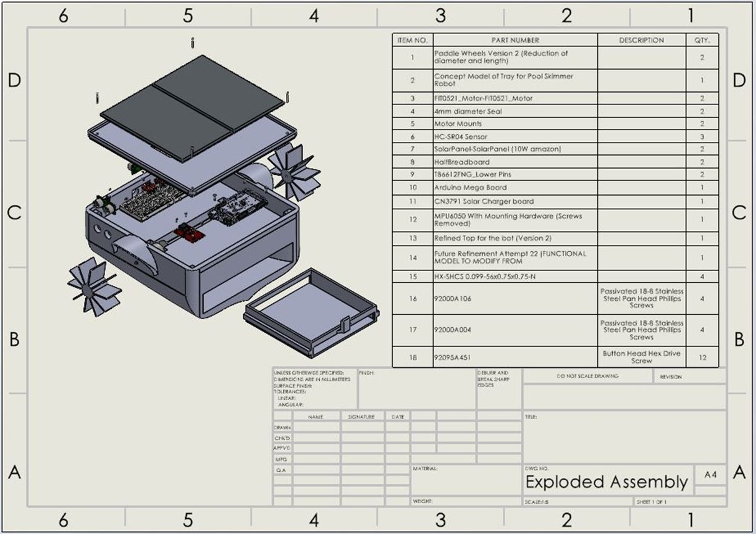Select the Concept Model of Tray cell

point(515,80)
